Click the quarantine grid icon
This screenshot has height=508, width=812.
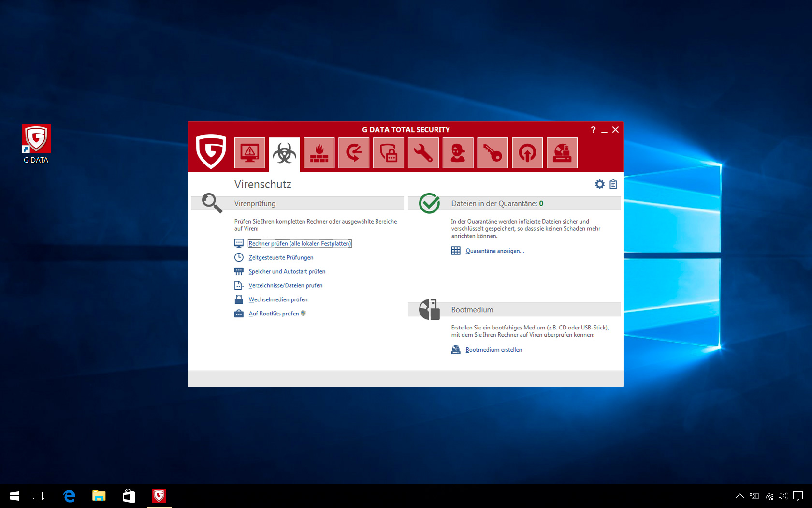tap(456, 251)
